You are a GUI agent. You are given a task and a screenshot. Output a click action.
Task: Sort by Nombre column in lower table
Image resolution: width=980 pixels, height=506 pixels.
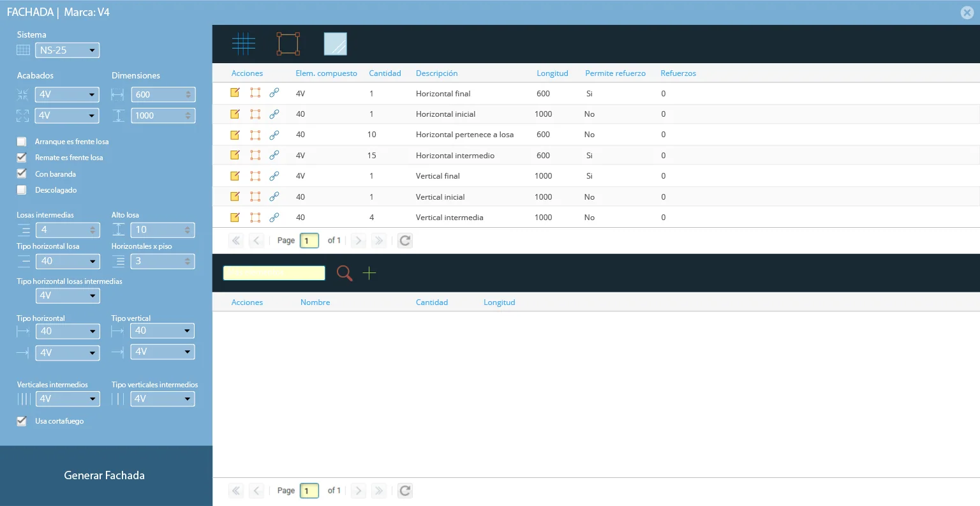pos(315,302)
